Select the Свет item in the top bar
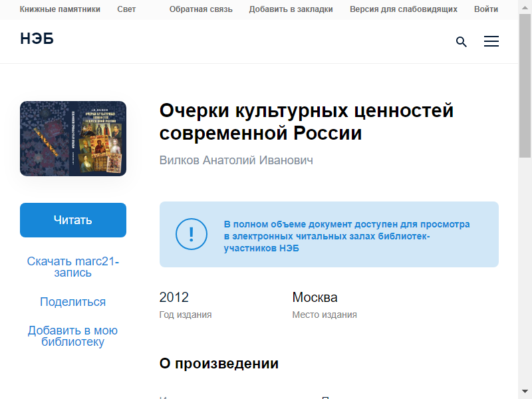This screenshot has height=399, width=532. (x=126, y=9)
